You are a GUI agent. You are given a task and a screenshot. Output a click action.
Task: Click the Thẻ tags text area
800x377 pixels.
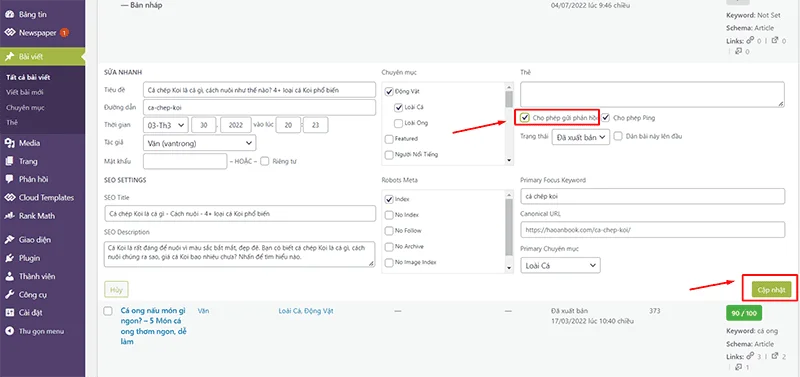point(653,94)
